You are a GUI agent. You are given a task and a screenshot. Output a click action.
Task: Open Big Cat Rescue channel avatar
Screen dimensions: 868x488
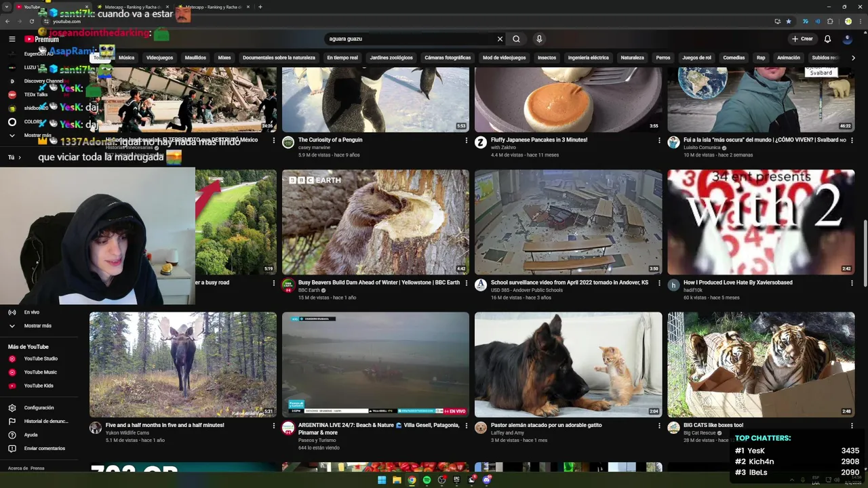(x=673, y=428)
